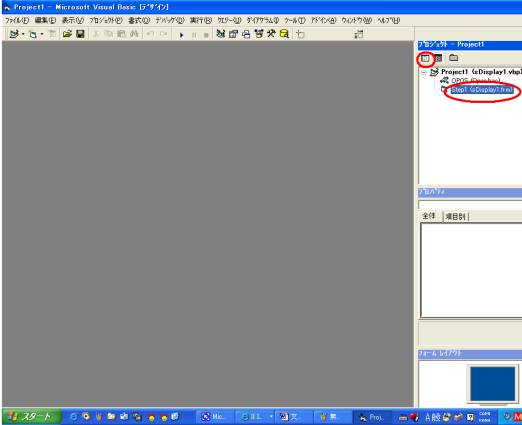Open Toolbox via hammer and wrench icon
Image resolution: width=522 pixels, height=425 pixels.
click(x=271, y=34)
